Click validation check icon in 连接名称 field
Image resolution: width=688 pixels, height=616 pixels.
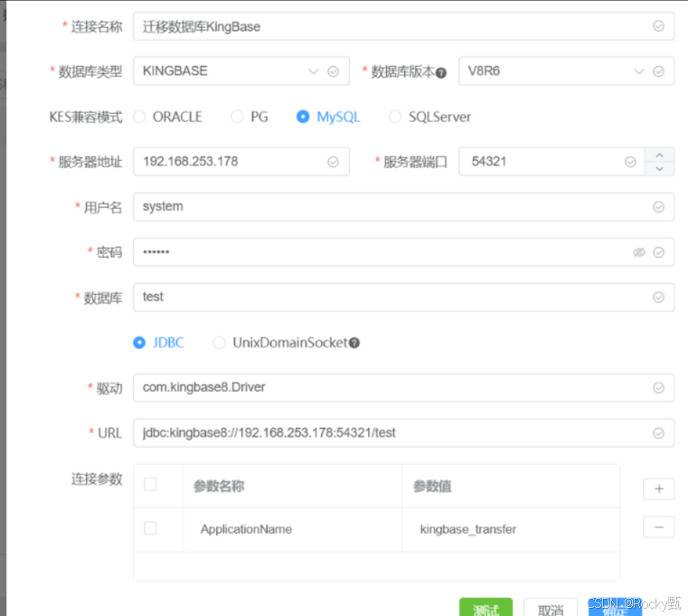click(x=658, y=26)
